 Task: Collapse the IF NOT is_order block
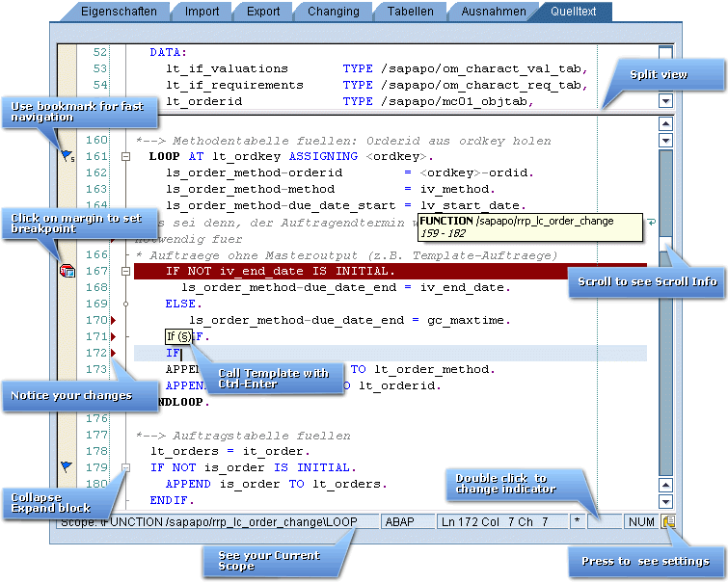coord(125,467)
